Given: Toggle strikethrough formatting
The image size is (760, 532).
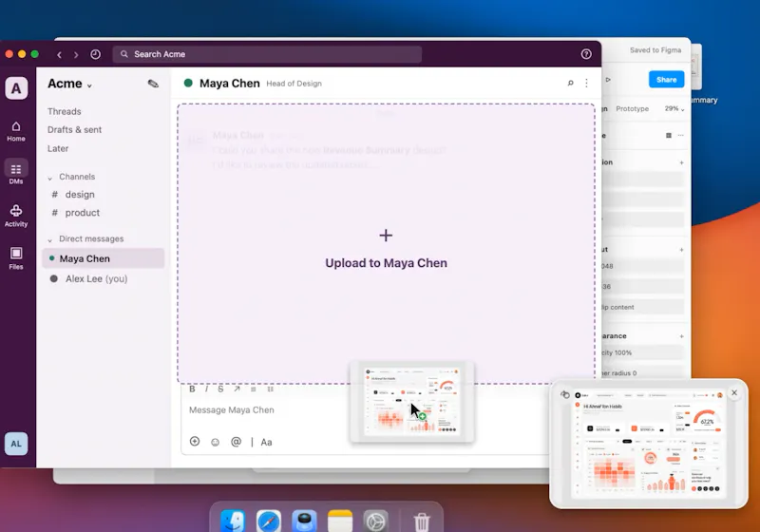Looking at the screenshot, I should click(x=220, y=389).
